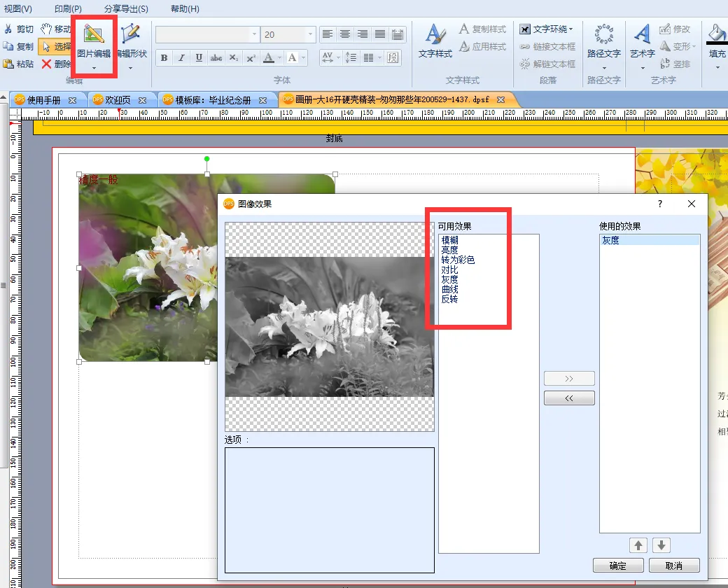Select 模糊 in the available effects list
Image resolution: width=728 pixels, height=588 pixels.
(x=450, y=240)
